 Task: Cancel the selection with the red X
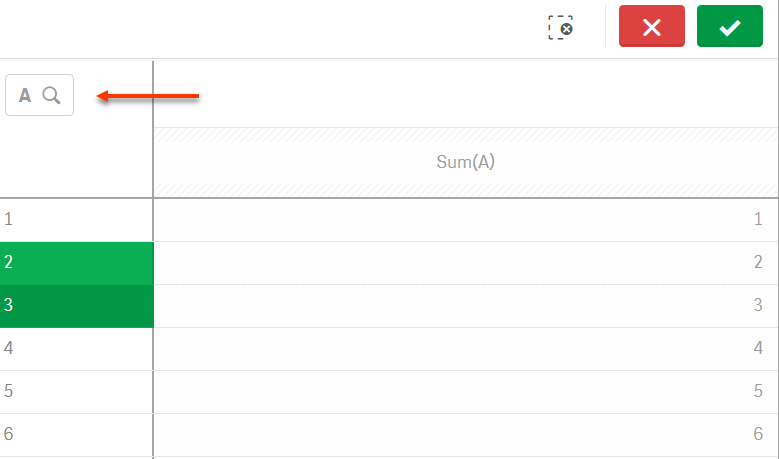[651, 27]
